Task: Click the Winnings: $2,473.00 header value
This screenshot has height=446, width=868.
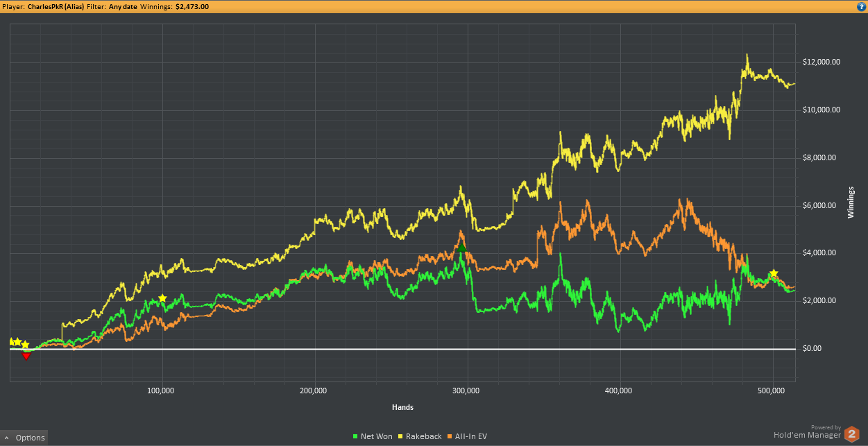Action: (x=174, y=6)
